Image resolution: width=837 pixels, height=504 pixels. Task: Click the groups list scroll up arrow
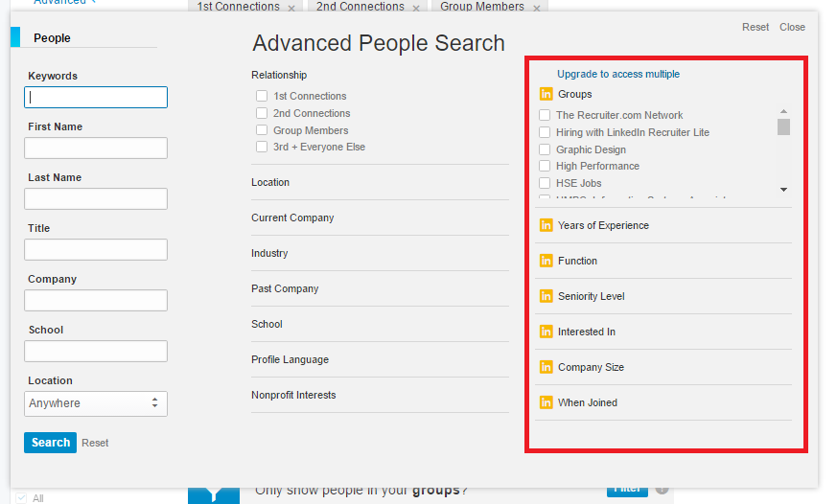click(x=783, y=111)
